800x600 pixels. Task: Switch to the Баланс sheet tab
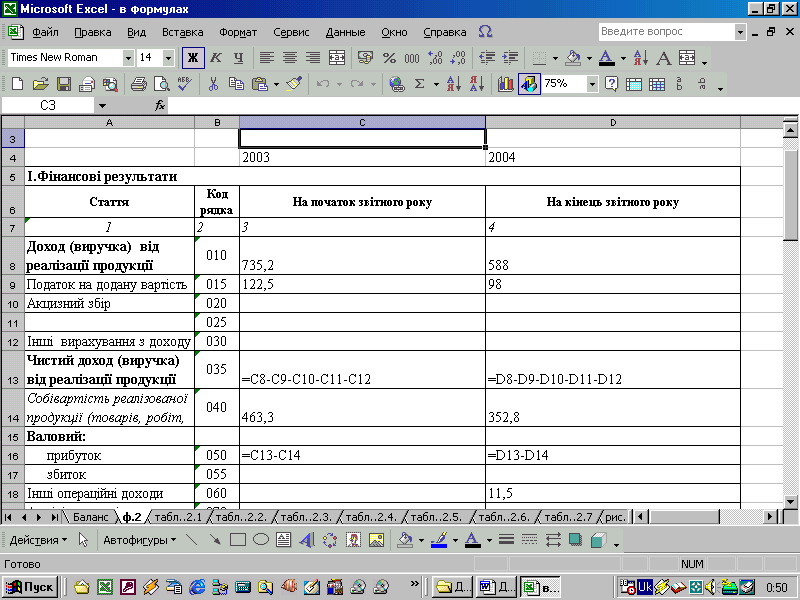[91, 517]
